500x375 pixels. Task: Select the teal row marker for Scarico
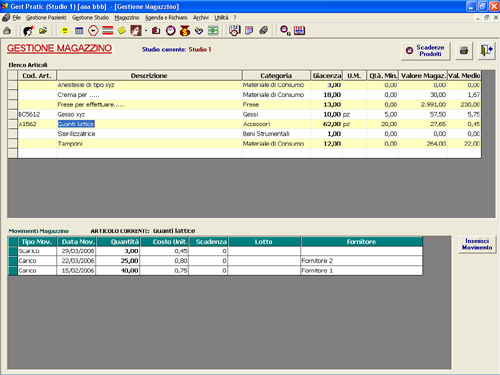(x=13, y=251)
